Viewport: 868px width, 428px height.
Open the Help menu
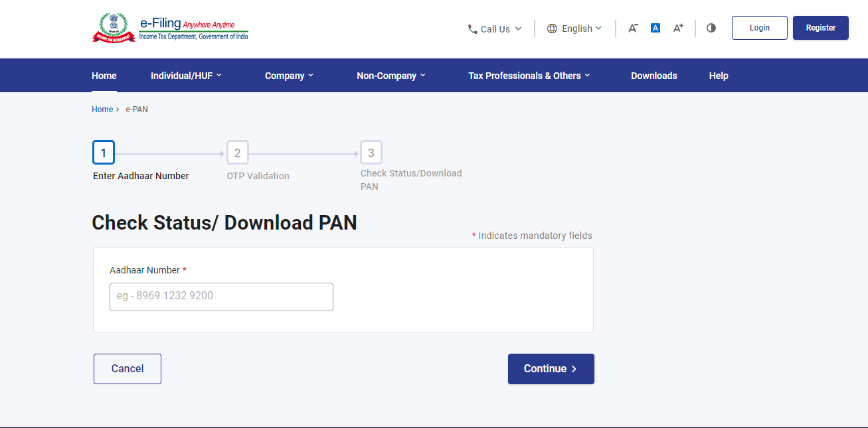click(718, 75)
